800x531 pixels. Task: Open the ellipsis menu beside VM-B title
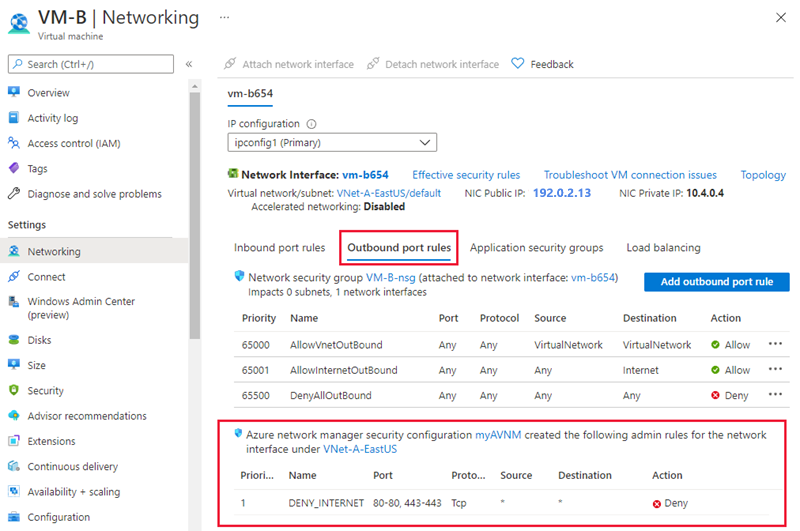224,17
